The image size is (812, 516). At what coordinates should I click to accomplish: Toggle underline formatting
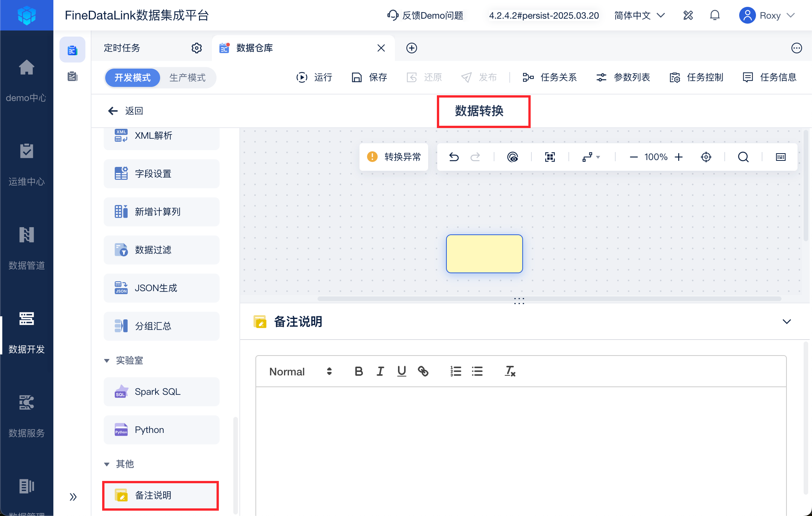(x=401, y=372)
